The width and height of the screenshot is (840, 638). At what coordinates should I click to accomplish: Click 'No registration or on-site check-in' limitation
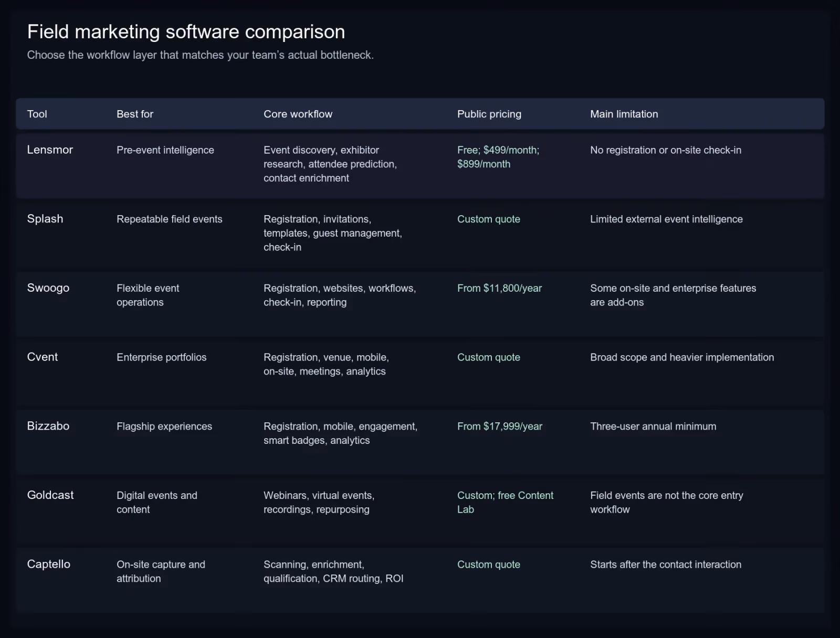click(666, 150)
